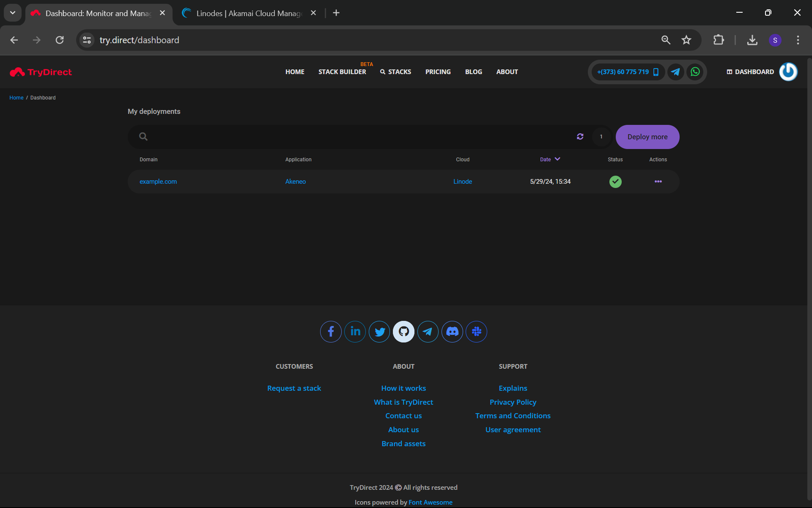812x508 pixels.
Task: Click the Deploy more button
Action: click(x=648, y=136)
